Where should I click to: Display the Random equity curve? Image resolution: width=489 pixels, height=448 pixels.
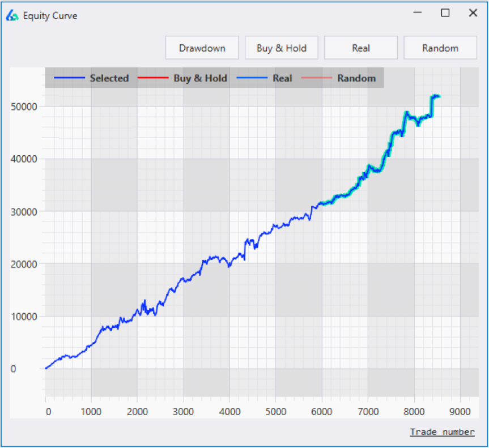(440, 48)
